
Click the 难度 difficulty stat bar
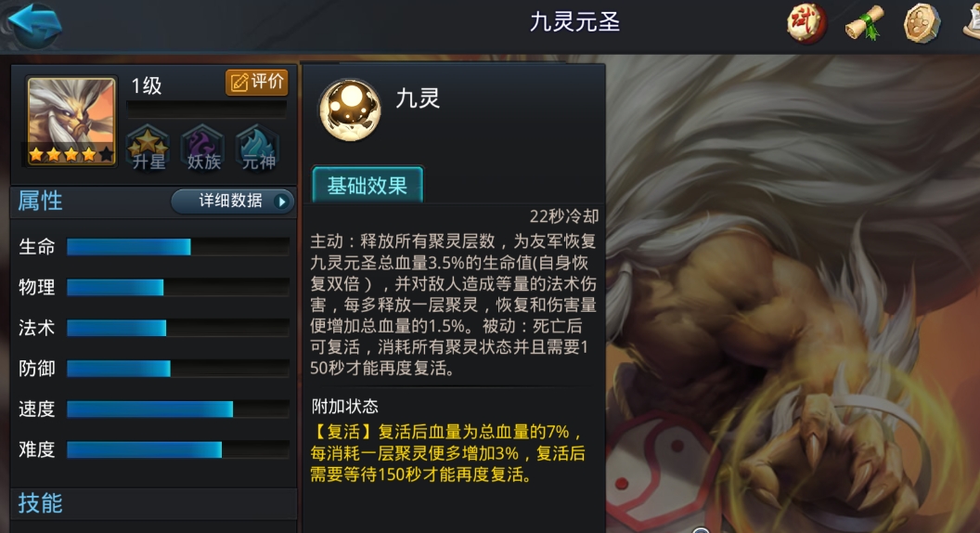pyautogui.click(x=177, y=449)
